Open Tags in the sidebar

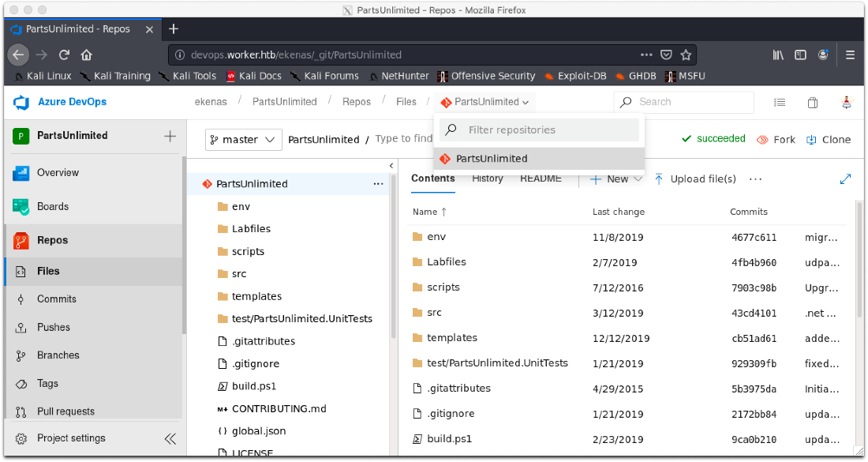tap(94, 383)
